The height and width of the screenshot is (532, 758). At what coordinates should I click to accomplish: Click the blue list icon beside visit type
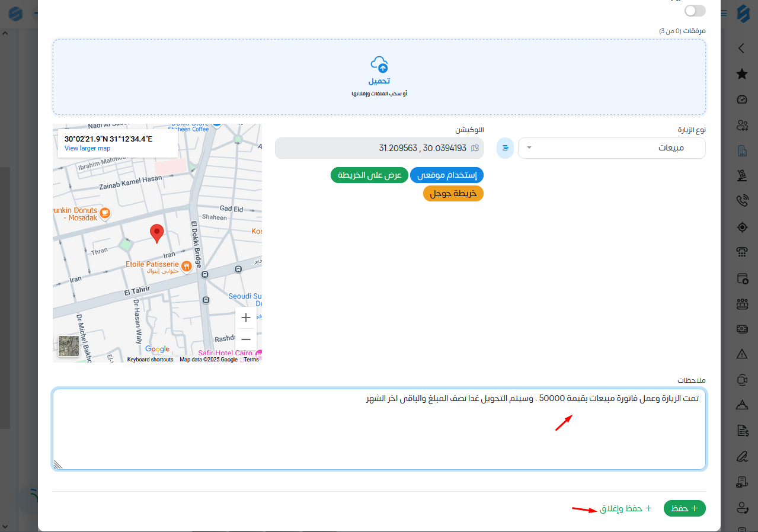505,148
